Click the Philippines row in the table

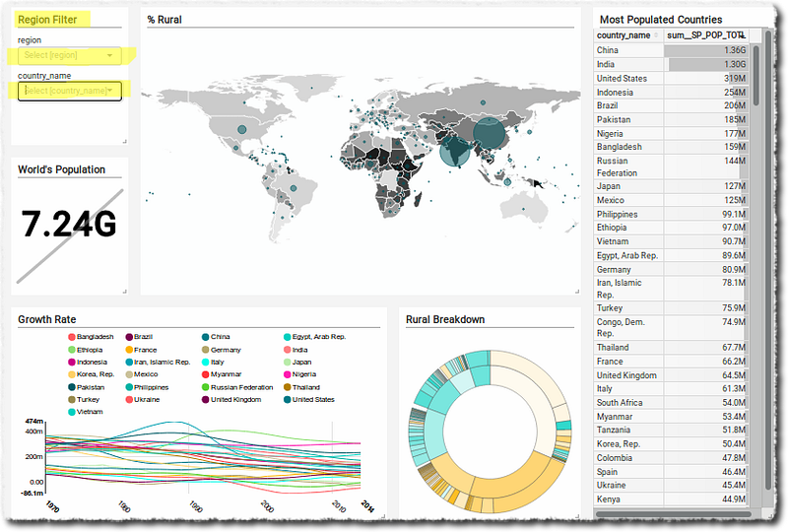[671, 214]
